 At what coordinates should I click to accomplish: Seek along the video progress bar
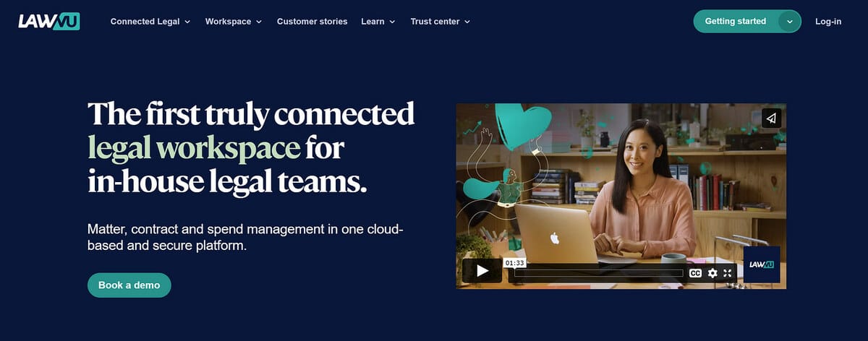click(x=598, y=273)
